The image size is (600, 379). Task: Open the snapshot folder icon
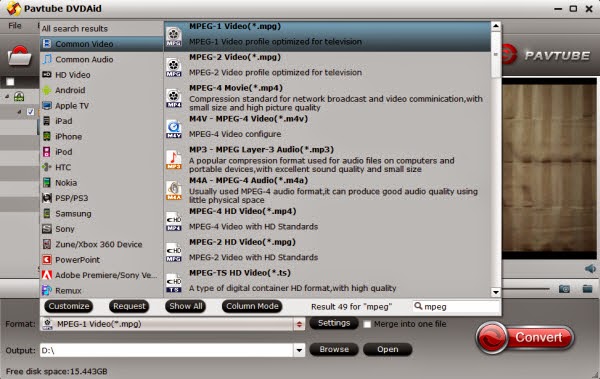tap(587, 288)
